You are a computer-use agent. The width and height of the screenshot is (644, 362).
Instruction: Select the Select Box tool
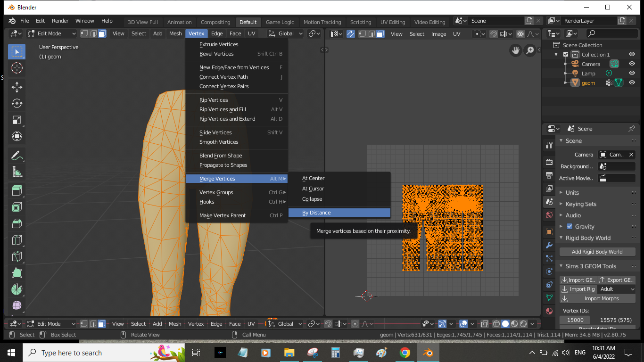pos(17,51)
